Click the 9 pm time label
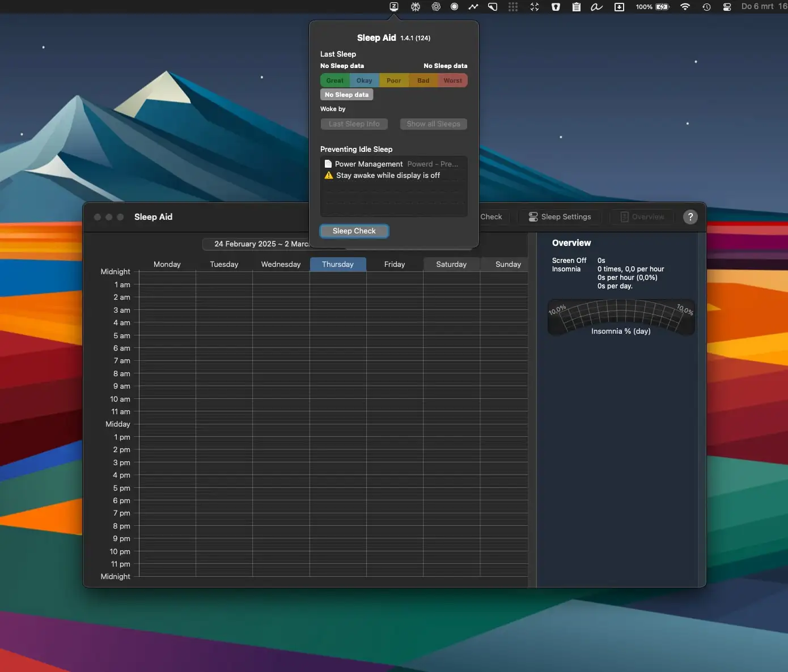Image resolution: width=788 pixels, height=672 pixels. coord(121,539)
